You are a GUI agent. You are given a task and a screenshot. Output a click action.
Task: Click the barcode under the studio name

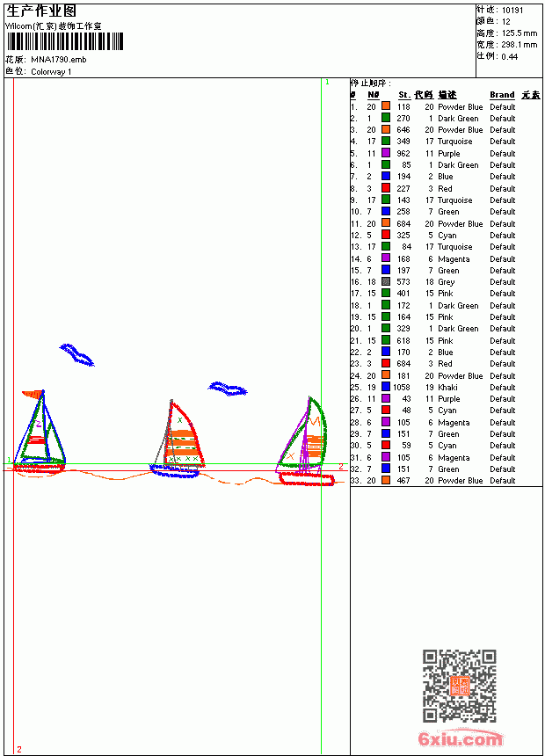point(65,41)
